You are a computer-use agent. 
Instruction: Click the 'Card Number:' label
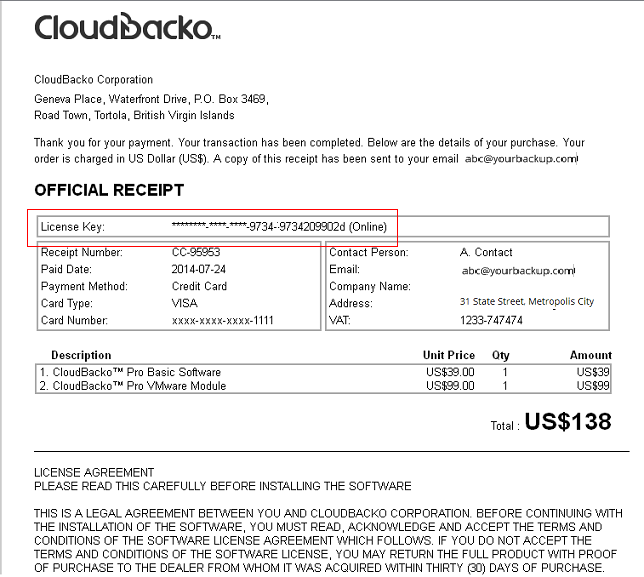74,320
